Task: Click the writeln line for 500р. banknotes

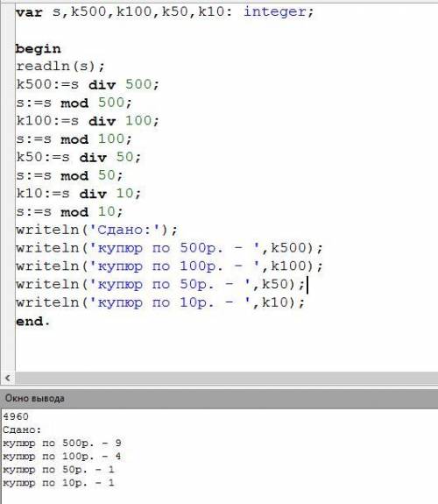Action: click(169, 248)
